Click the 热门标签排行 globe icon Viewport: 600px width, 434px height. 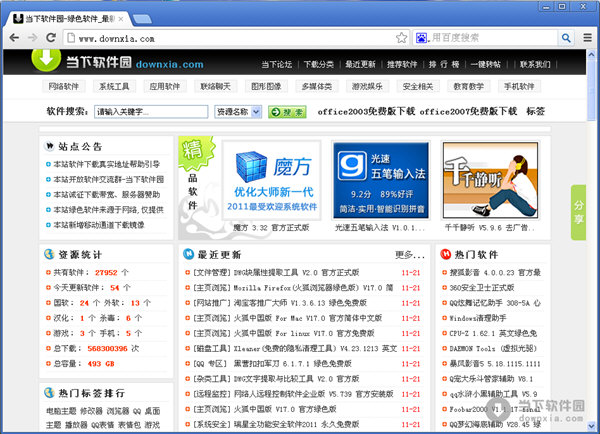(x=49, y=393)
